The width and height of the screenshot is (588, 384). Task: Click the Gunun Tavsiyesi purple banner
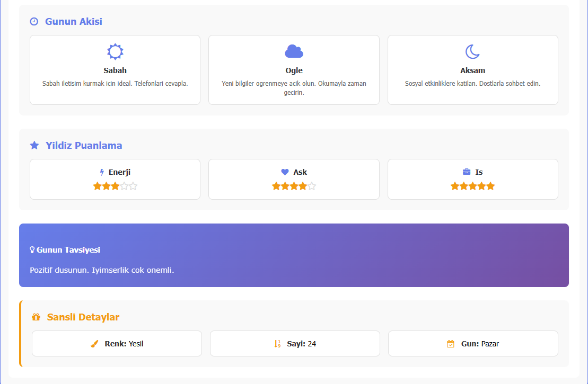click(294, 255)
